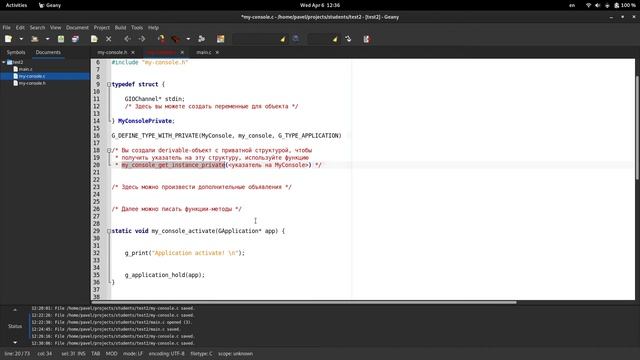Image resolution: width=640 pixels, height=360 pixels.
Task: Switch sidebar to Documents tab
Action: point(48,52)
